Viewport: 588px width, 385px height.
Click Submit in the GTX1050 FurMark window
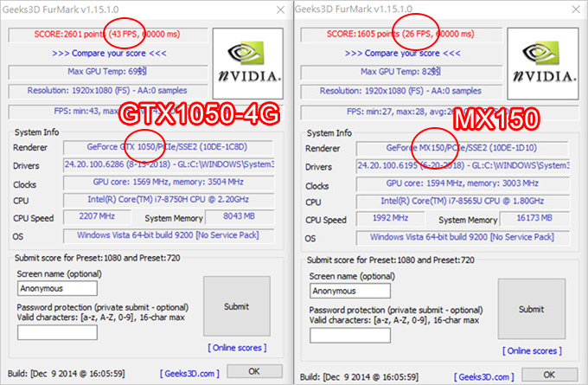237,306
